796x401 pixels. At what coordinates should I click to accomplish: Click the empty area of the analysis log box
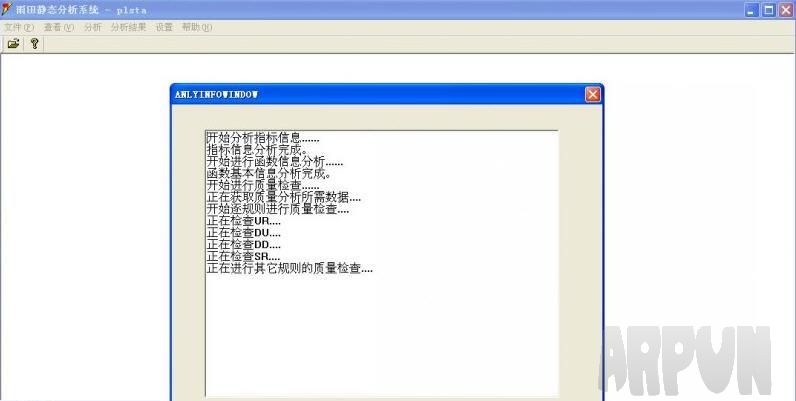tap(381, 335)
